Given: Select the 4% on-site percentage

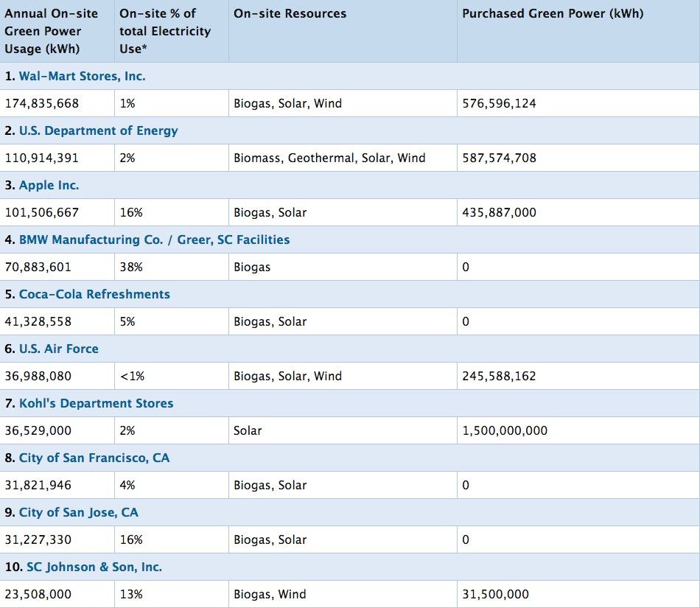Looking at the screenshot, I should [127, 485].
